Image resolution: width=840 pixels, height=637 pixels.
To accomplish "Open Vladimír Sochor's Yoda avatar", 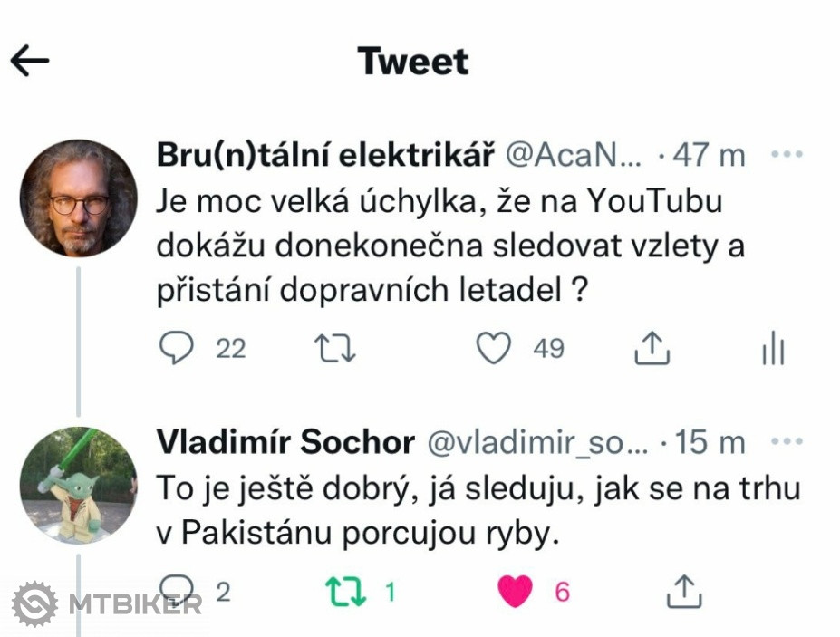I will tap(79, 485).
